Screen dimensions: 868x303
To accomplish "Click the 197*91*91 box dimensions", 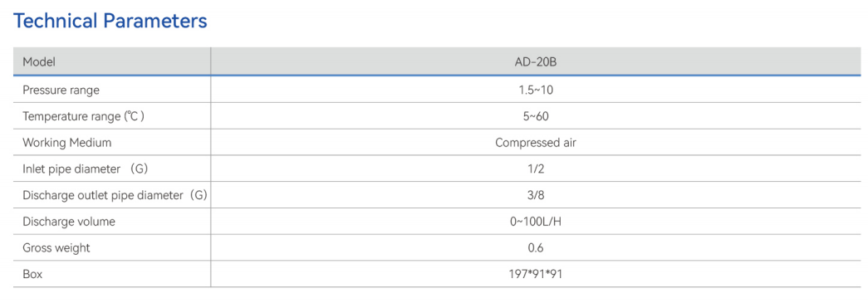I will click(535, 274).
